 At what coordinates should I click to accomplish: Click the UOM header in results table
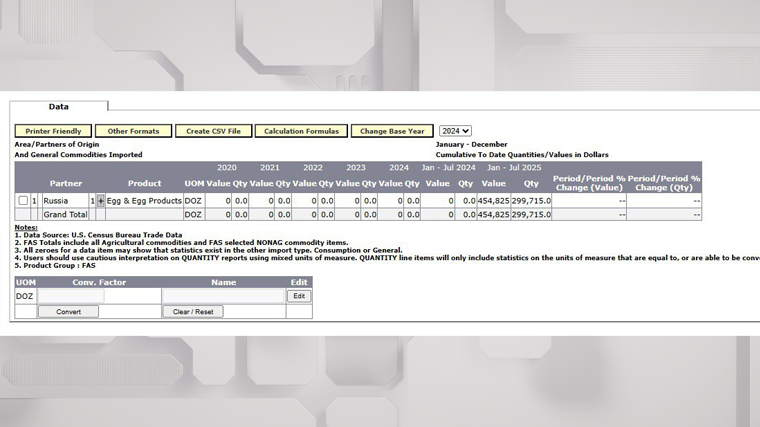click(194, 183)
